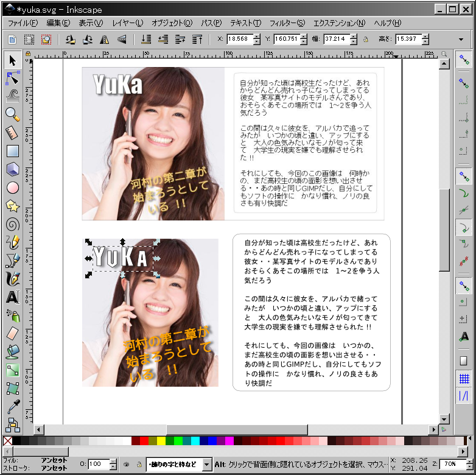Increase zoom percentage stepper
476x475 pixels.
(469, 462)
